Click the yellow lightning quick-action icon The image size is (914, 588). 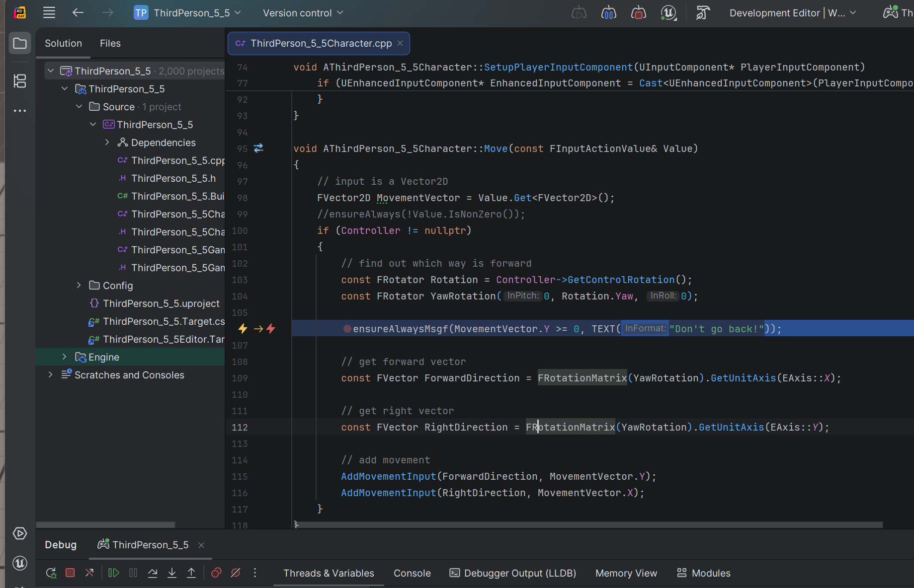click(x=243, y=328)
